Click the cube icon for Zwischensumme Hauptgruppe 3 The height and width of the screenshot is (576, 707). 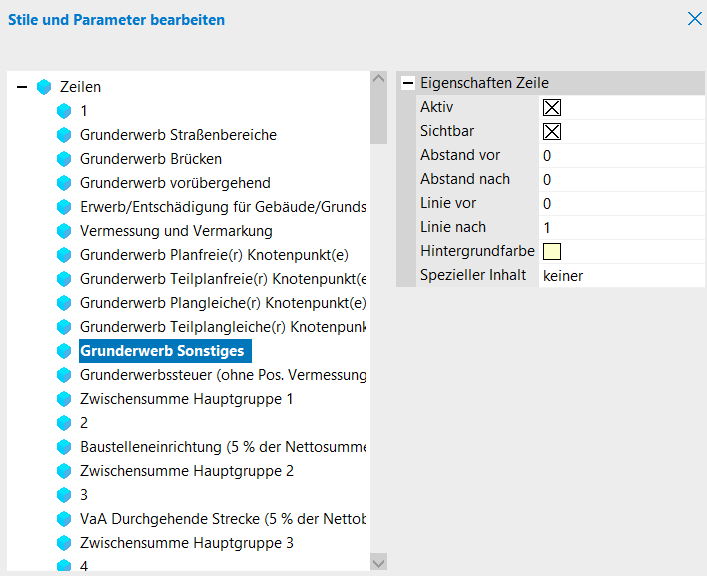tap(65, 543)
